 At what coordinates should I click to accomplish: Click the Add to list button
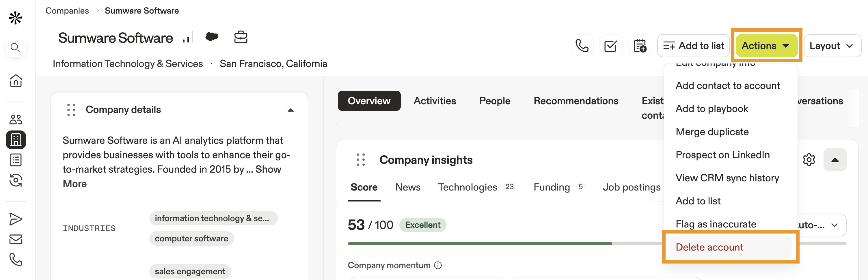[693, 46]
